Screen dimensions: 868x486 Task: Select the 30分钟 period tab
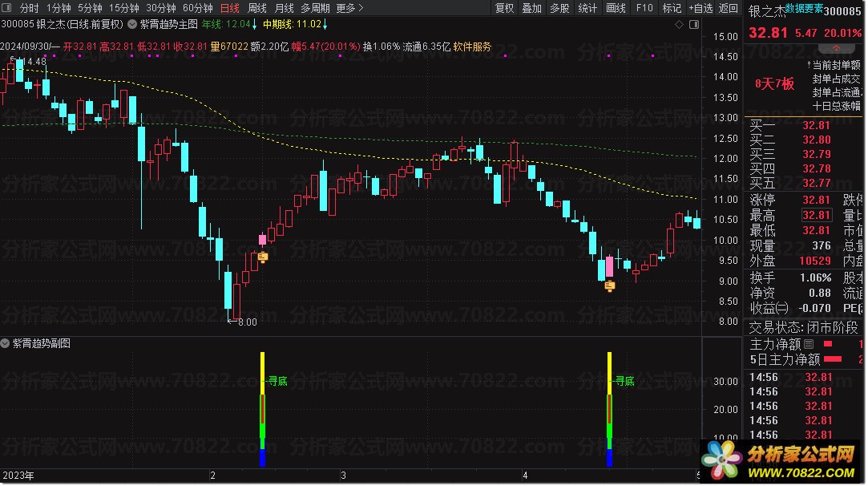(x=161, y=8)
